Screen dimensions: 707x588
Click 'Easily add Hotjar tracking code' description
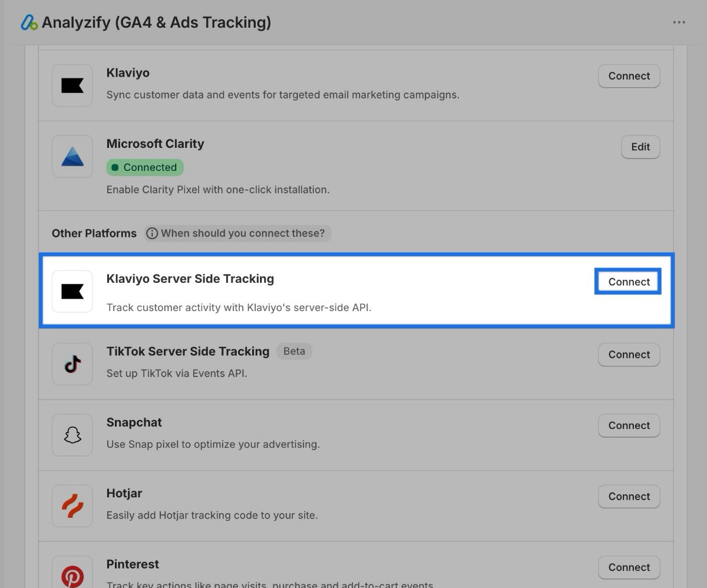coord(212,515)
